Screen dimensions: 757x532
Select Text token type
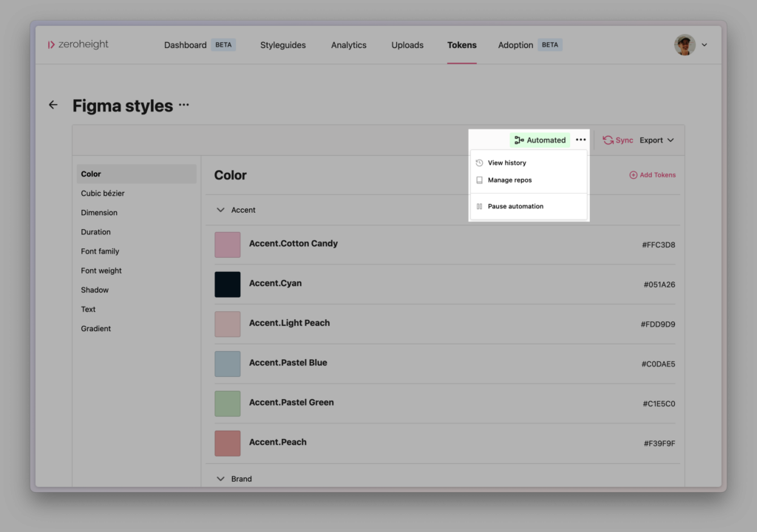point(137,309)
